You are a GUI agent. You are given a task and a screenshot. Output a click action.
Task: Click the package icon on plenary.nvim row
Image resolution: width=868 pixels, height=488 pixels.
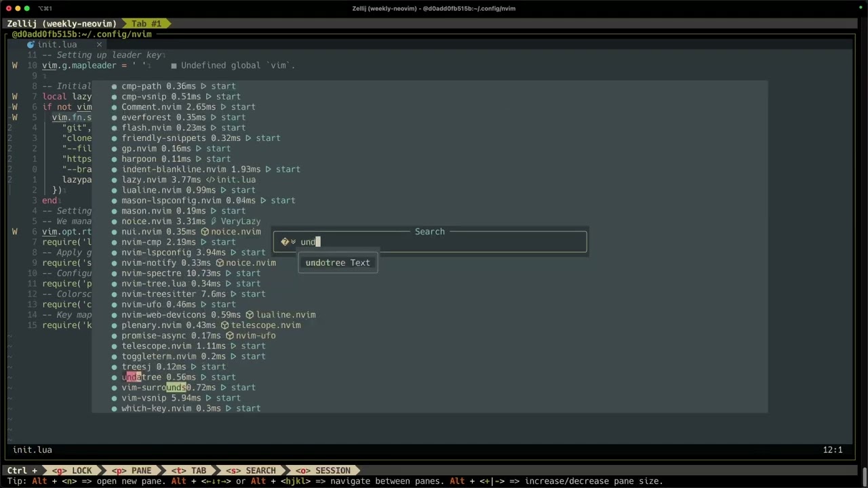coord(224,325)
